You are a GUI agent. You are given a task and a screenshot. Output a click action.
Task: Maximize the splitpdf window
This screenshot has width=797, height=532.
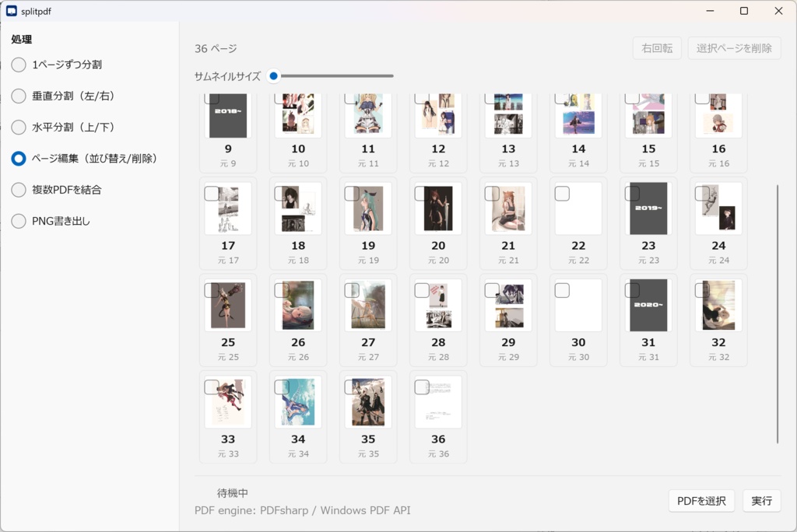pyautogui.click(x=743, y=11)
